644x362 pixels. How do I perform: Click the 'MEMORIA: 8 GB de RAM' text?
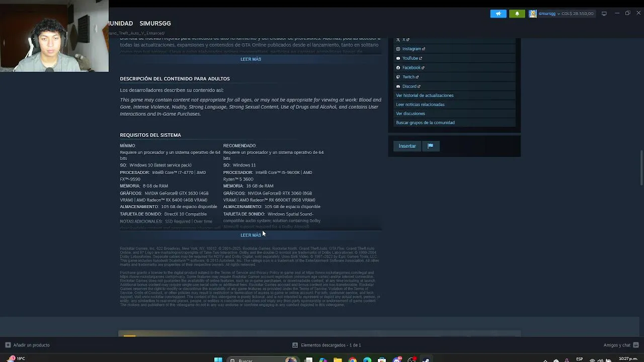[144, 186]
